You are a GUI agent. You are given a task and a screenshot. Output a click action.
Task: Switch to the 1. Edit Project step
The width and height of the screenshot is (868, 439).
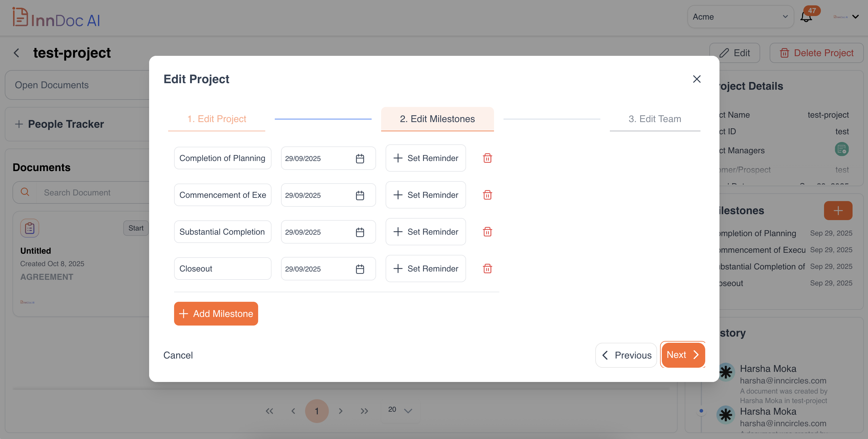coord(217,119)
